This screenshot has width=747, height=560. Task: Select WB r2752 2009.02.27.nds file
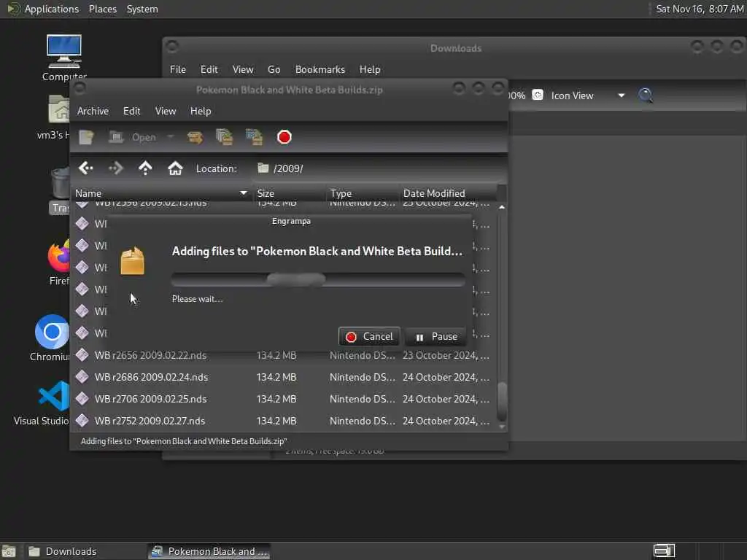[284, 421]
